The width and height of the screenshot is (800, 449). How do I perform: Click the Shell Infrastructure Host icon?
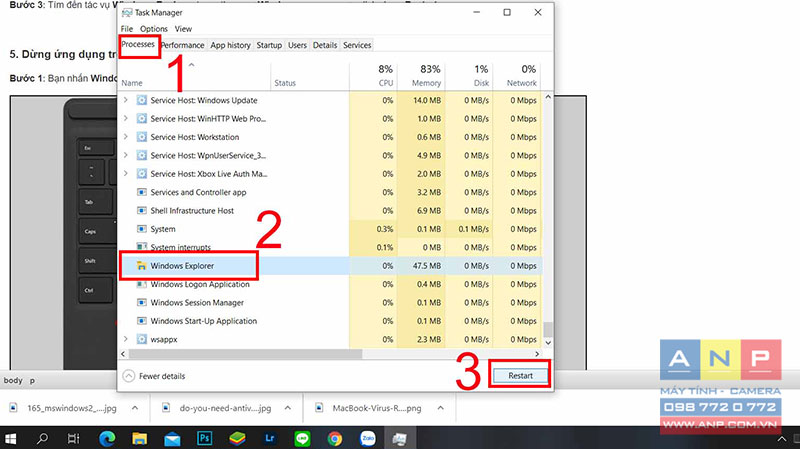tap(142, 211)
